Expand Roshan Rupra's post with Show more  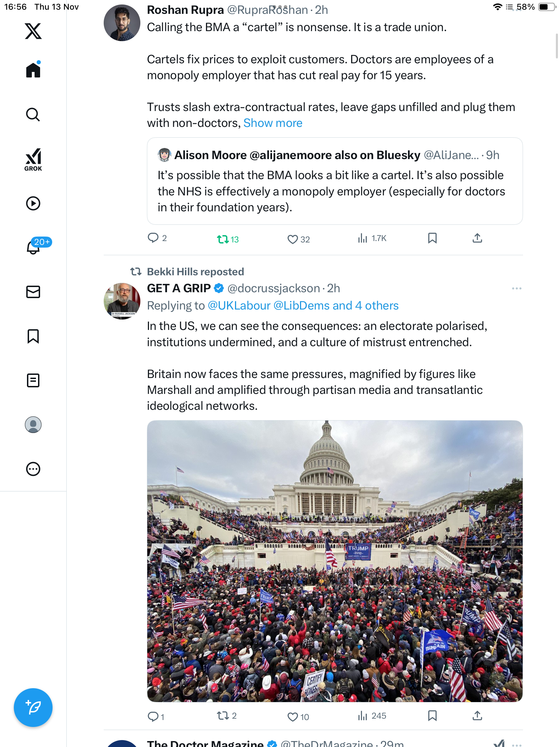click(273, 123)
